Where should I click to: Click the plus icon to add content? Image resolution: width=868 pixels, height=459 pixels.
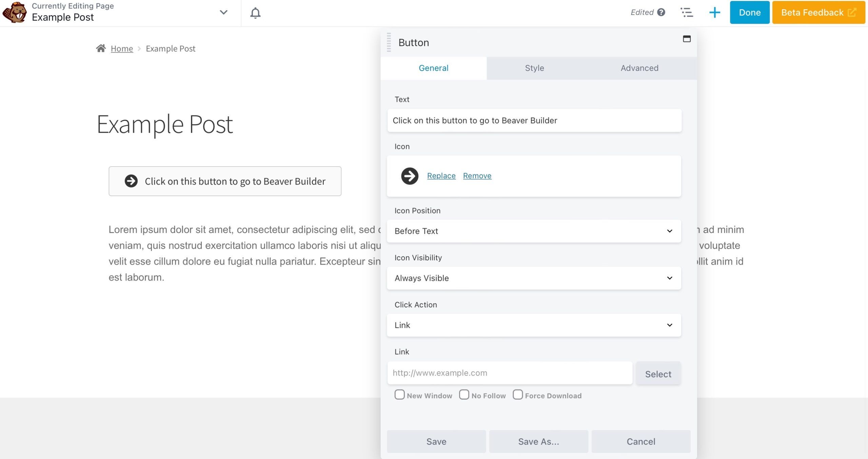714,13
